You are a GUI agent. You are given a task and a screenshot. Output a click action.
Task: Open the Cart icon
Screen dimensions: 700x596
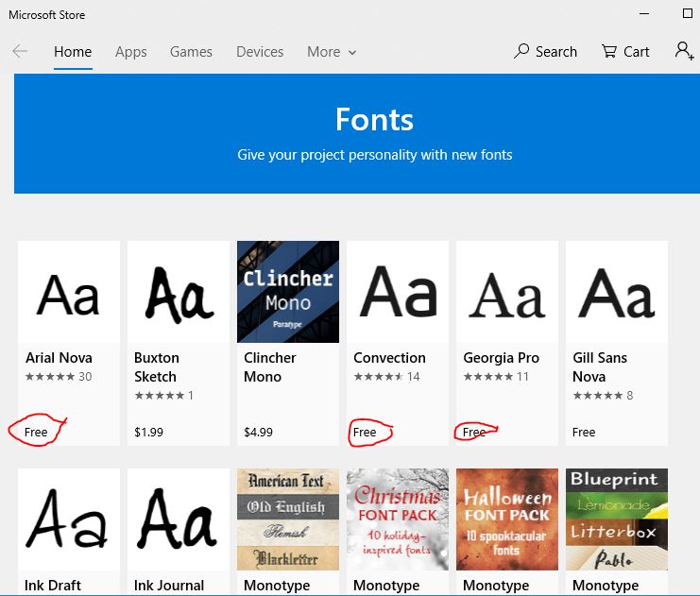point(609,51)
